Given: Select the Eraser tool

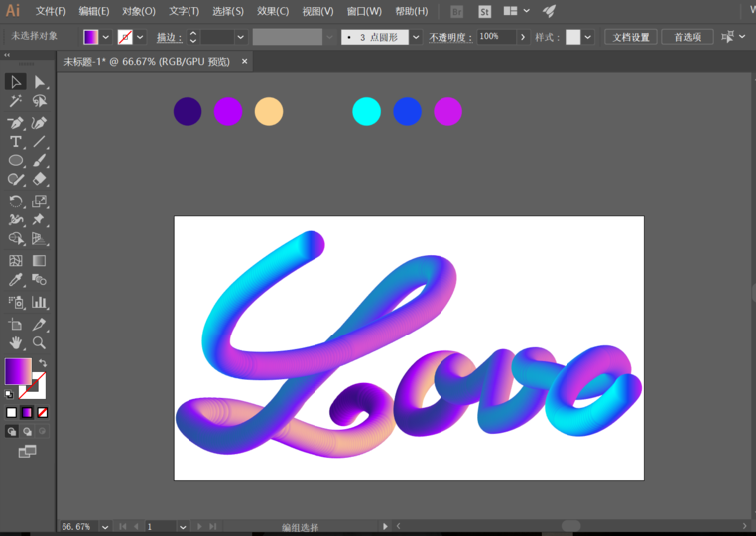Looking at the screenshot, I should 40,180.
